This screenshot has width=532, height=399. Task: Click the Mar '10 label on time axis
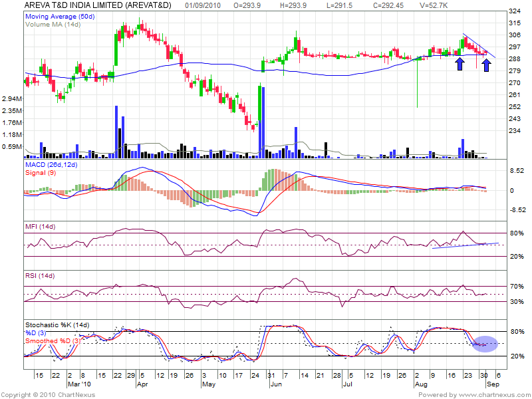(78, 384)
